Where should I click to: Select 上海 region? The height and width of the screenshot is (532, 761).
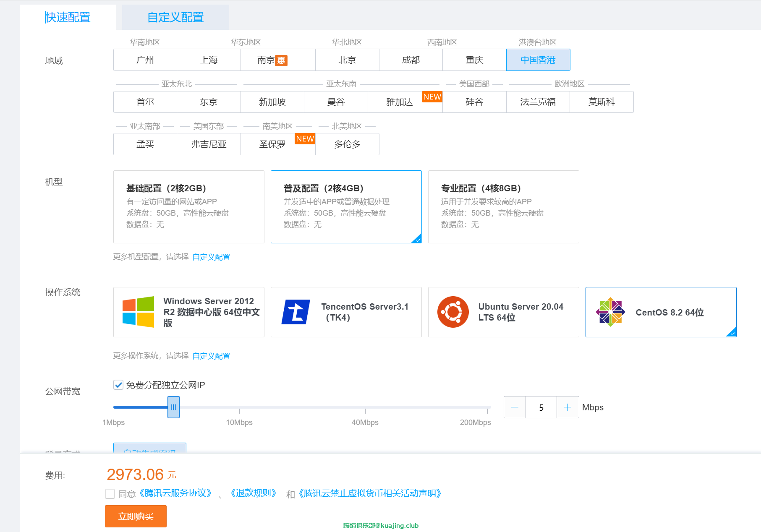pyautogui.click(x=209, y=60)
